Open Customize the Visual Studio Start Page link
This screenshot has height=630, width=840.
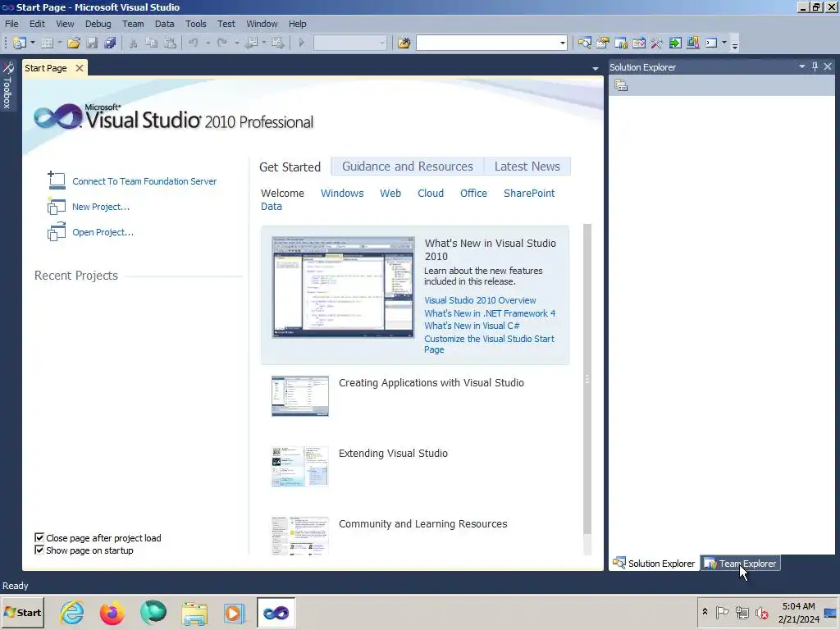click(x=489, y=344)
